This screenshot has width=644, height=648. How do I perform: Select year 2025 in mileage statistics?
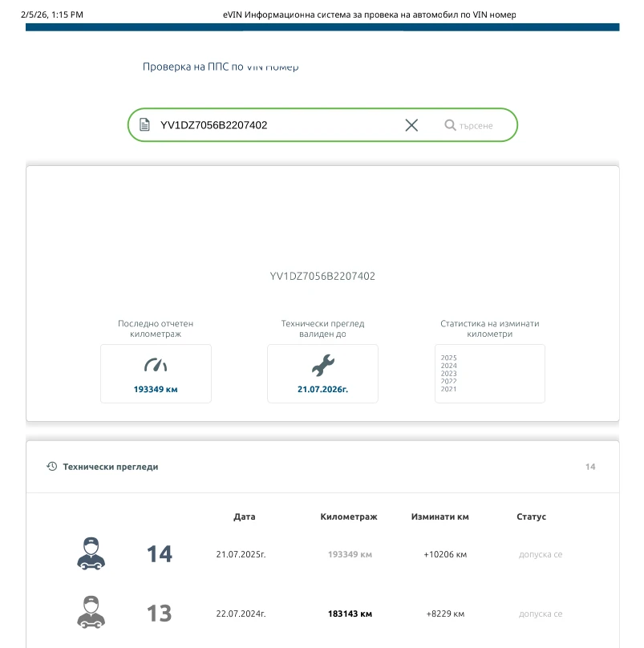[448, 358]
